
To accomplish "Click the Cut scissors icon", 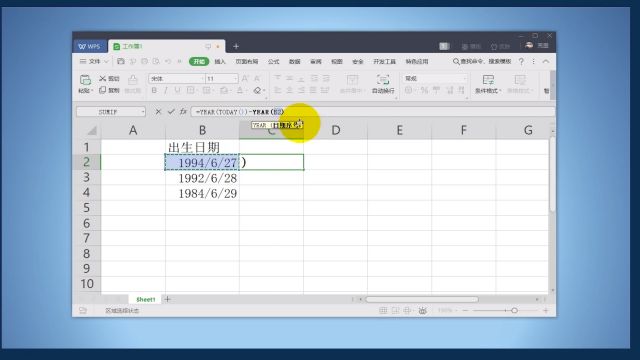I will click(x=102, y=78).
